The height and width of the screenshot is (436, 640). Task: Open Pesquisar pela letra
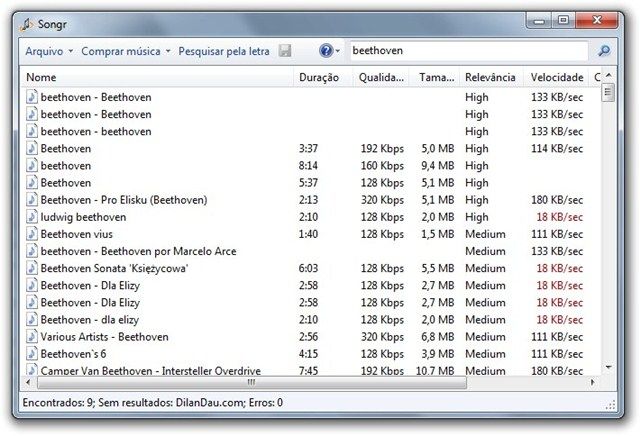(224, 51)
